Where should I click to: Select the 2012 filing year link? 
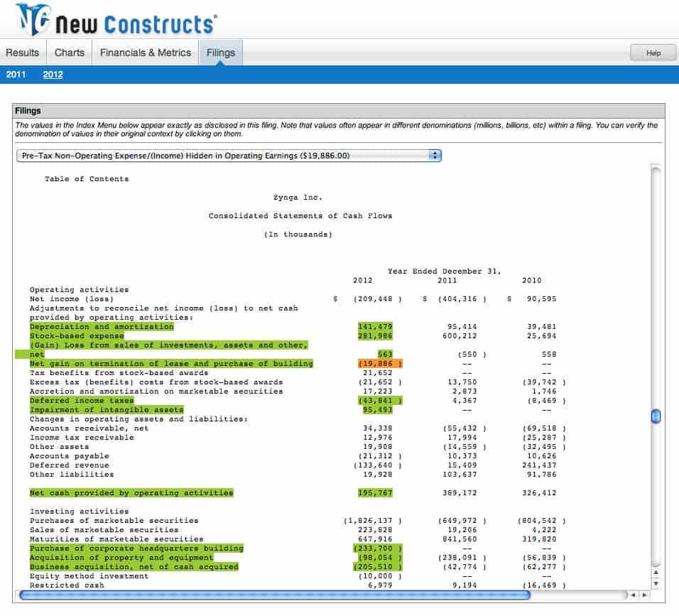[x=53, y=75]
